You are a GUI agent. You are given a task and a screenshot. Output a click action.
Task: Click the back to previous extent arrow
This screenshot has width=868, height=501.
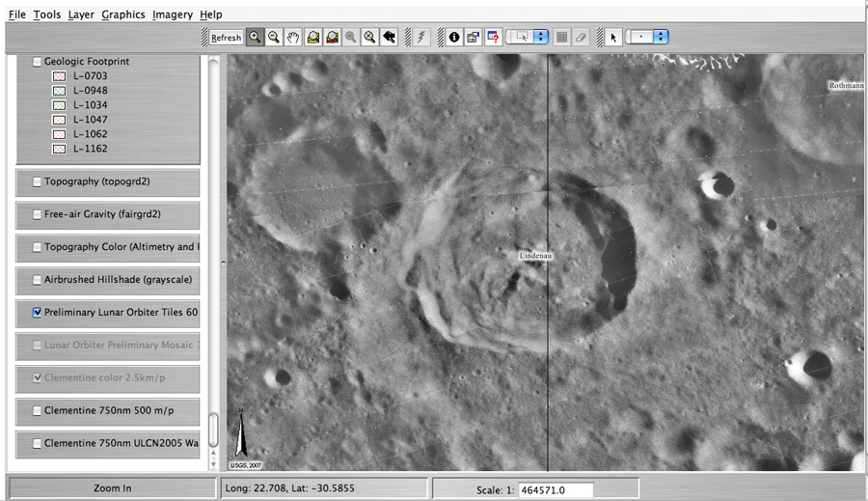tap(389, 37)
